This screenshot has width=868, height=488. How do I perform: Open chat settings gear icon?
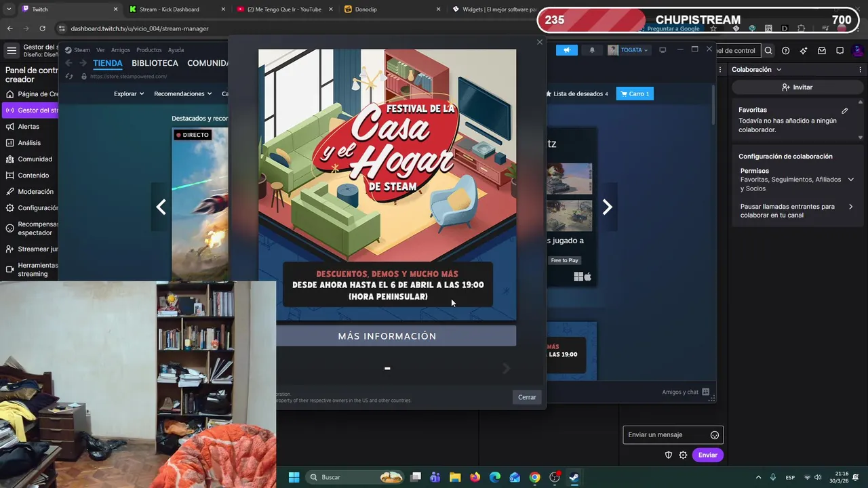(683, 455)
